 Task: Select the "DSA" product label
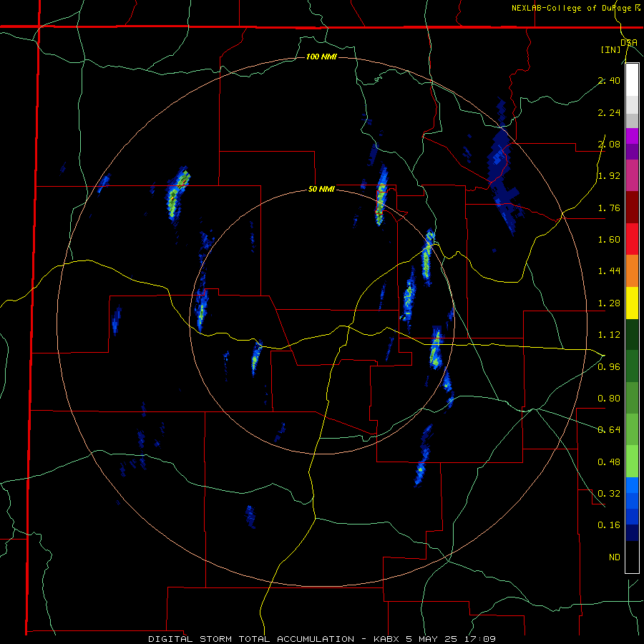[629, 43]
